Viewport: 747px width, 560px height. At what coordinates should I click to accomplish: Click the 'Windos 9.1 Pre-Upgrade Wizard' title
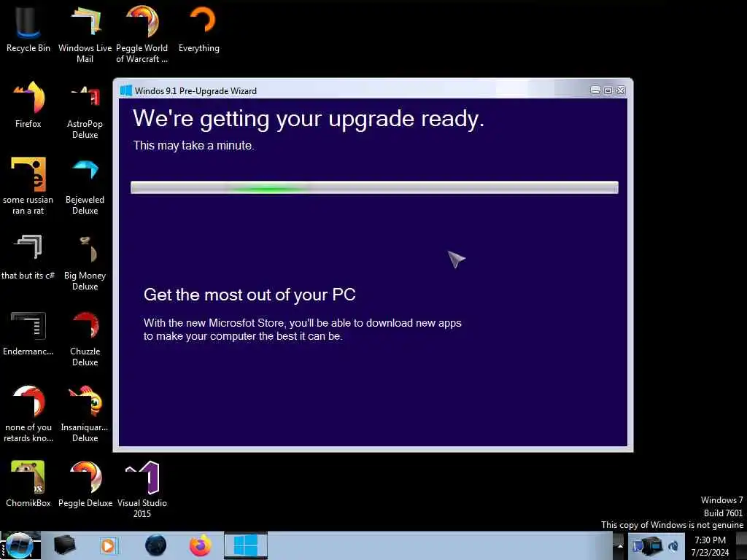[x=196, y=91]
